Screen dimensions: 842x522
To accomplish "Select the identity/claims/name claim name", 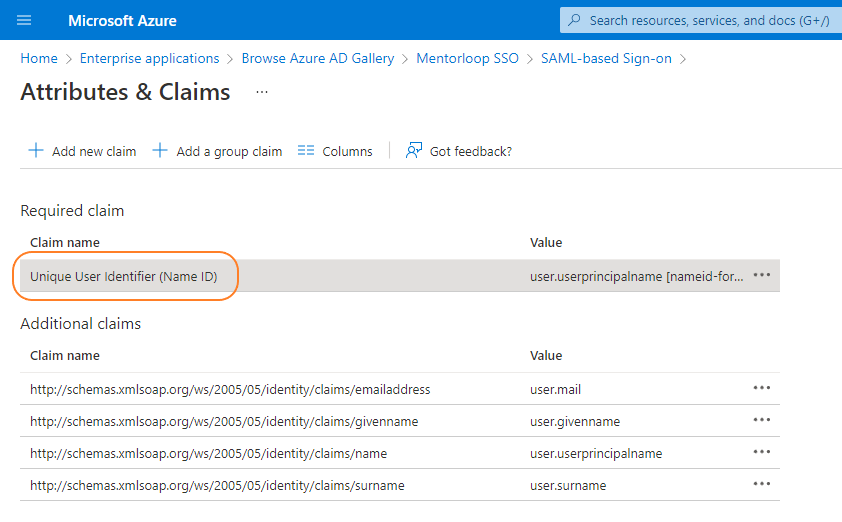I will pyautogui.click(x=208, y=453).
